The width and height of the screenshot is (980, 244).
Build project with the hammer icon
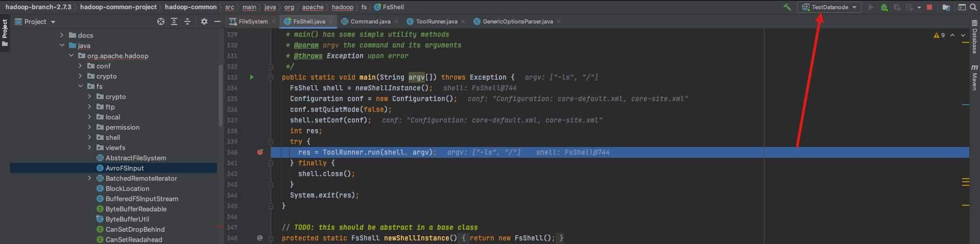click(787, 7)
